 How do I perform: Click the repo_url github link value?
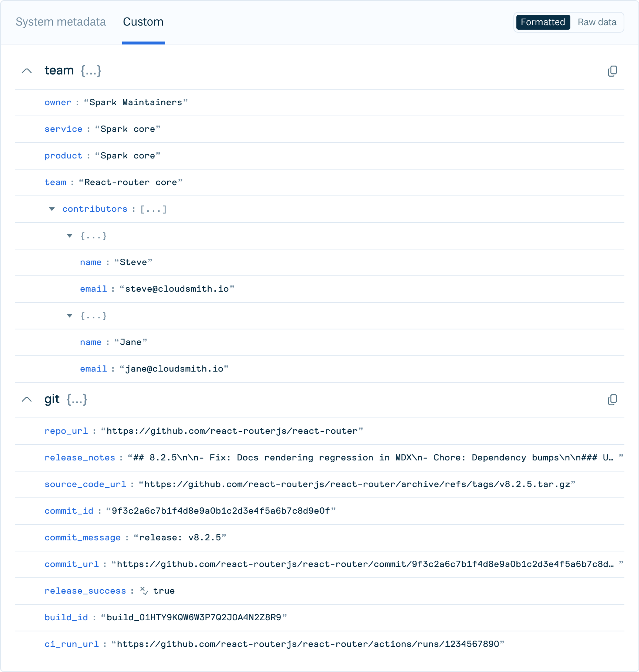(232, 431)
